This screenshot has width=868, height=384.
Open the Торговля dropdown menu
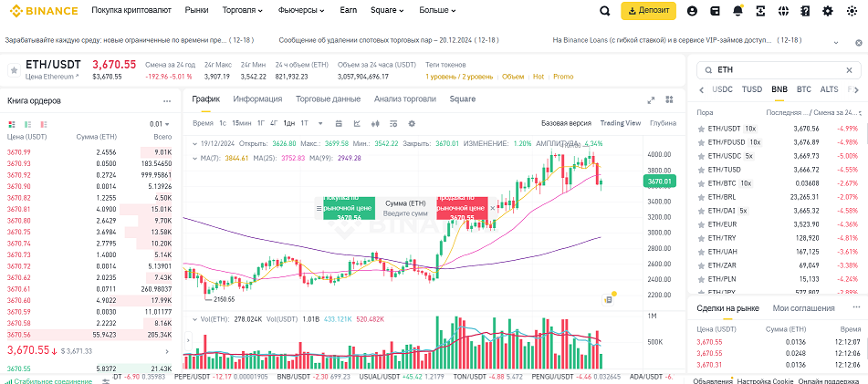click(243, 10)
